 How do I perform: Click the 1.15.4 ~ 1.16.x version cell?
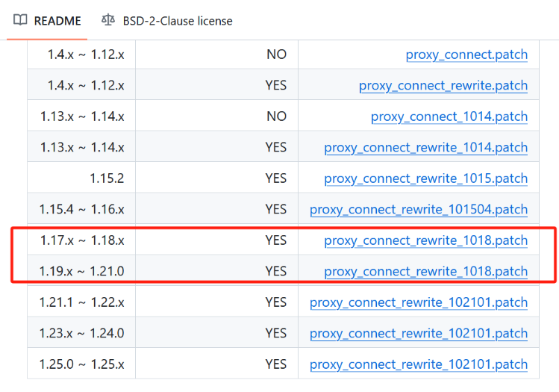[x=82, y=209]
